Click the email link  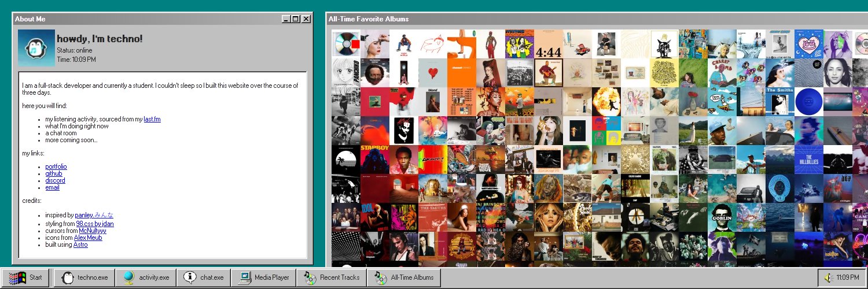[x=52, y=187]
